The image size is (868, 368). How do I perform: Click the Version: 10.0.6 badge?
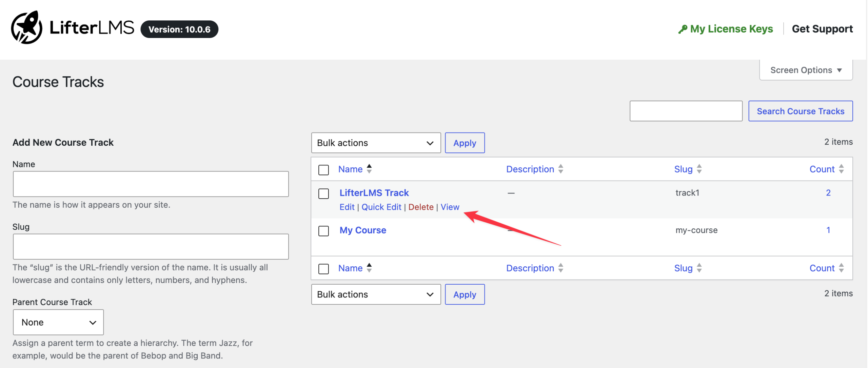179,29
